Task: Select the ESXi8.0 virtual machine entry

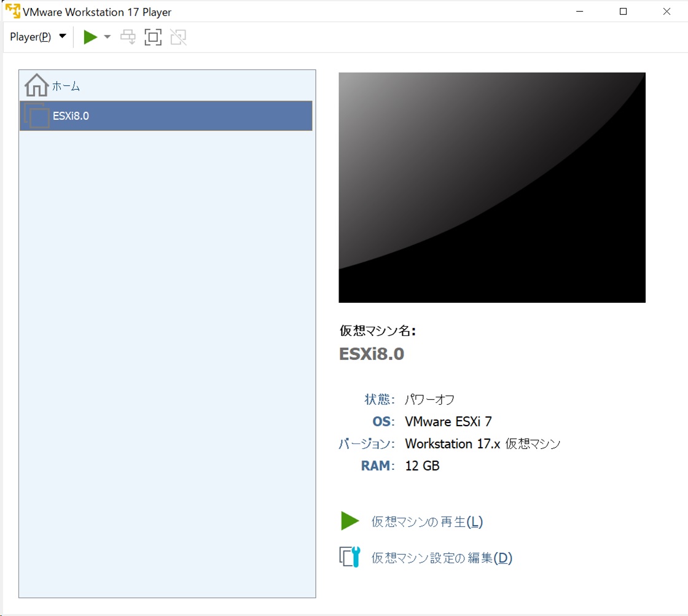Action: click(x=166, y=116)
